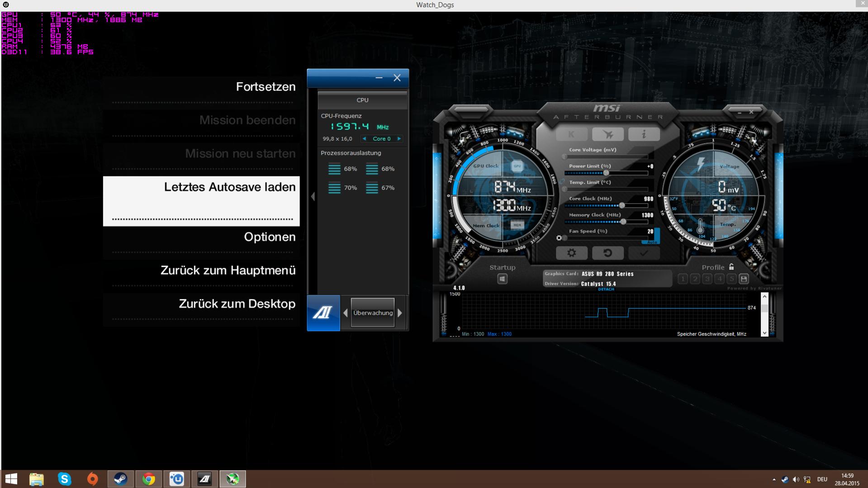This screenshot has height=488, width=868.
Task: Click the Temp. Limit slider handle
Action: click(x=564, y=190)
